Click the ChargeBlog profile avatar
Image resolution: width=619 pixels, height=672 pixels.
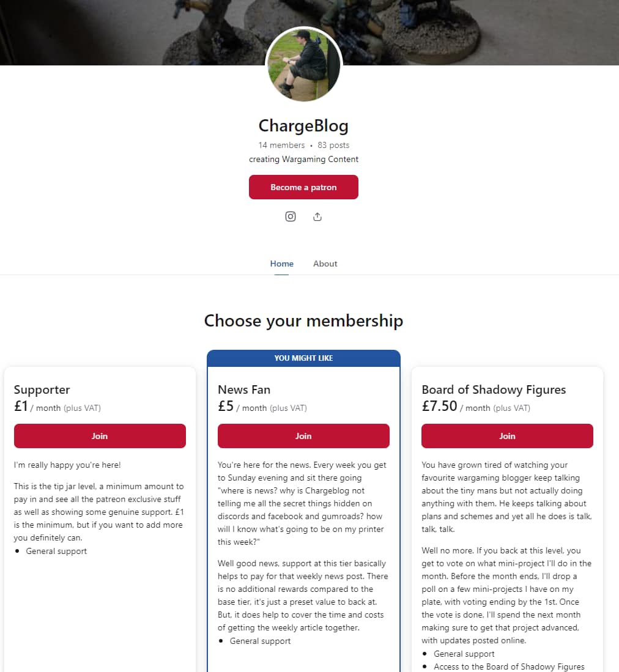(303, 65)
